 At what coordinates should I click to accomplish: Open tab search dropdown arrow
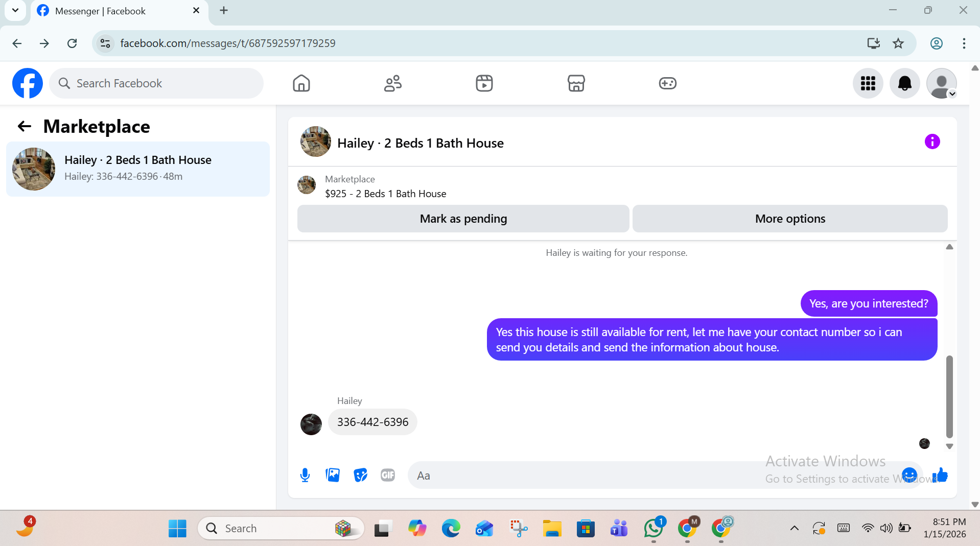click(15, 10)
